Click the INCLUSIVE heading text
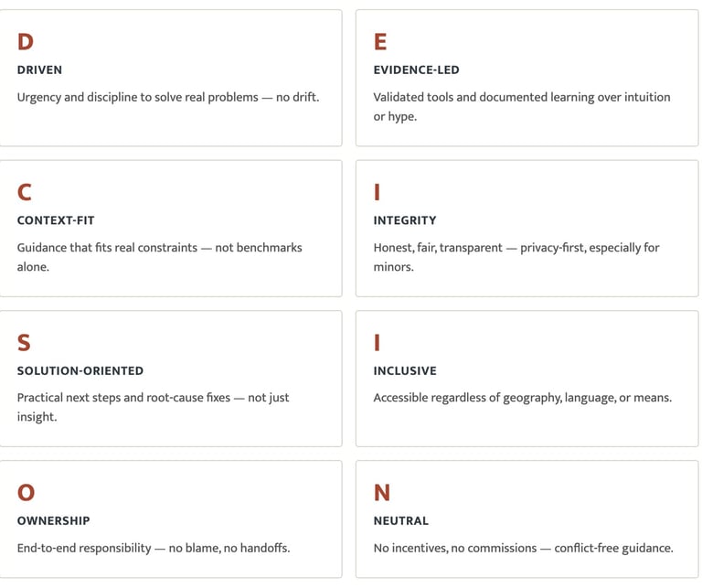Screen dimensions: 702x588 pos(405,370)
